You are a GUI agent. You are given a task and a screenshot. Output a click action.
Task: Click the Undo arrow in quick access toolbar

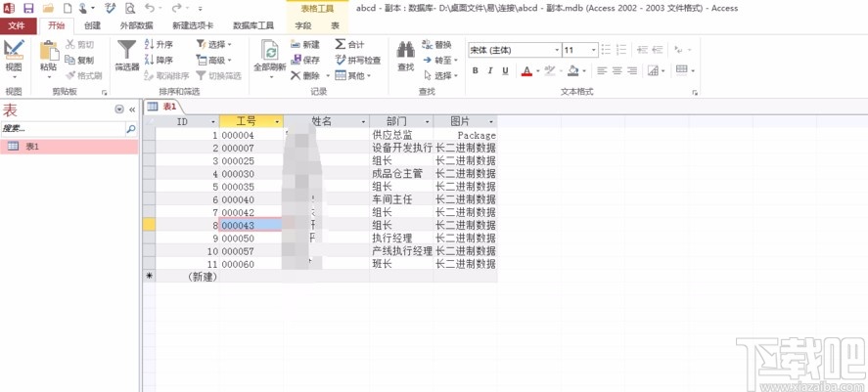coord(150,8)
